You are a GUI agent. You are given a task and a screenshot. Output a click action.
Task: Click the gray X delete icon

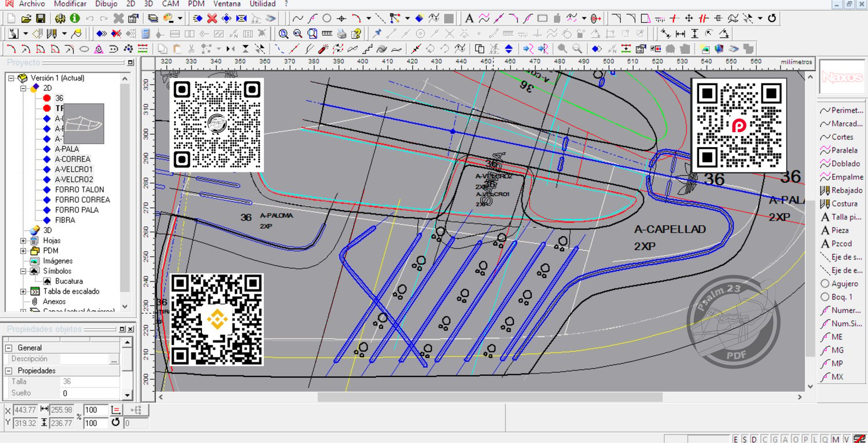click(119, 19)
